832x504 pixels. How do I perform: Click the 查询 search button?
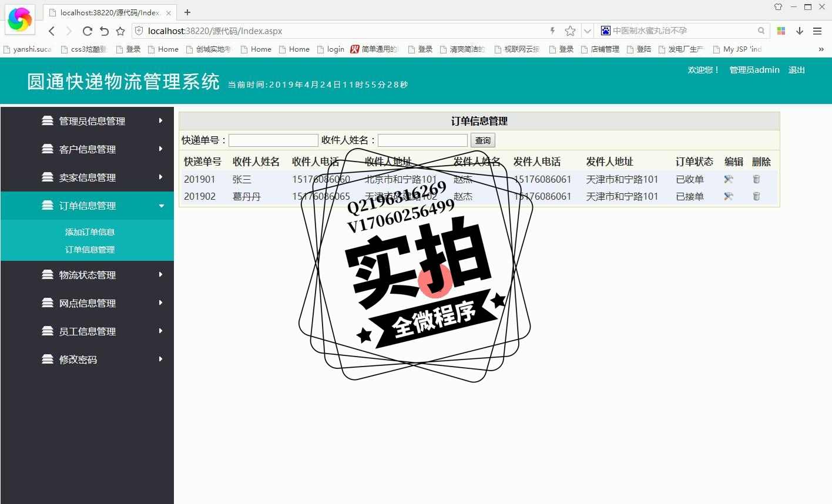(483, 140)
